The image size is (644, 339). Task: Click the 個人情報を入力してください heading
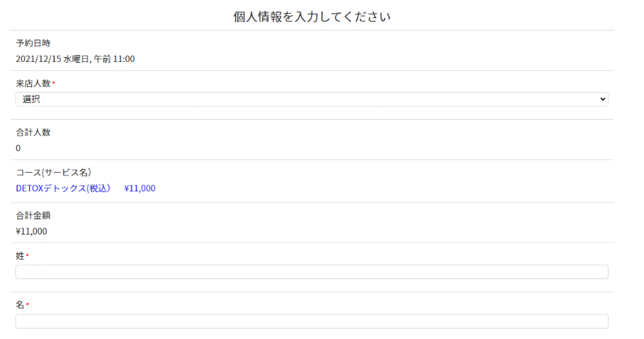coord(311,17)
